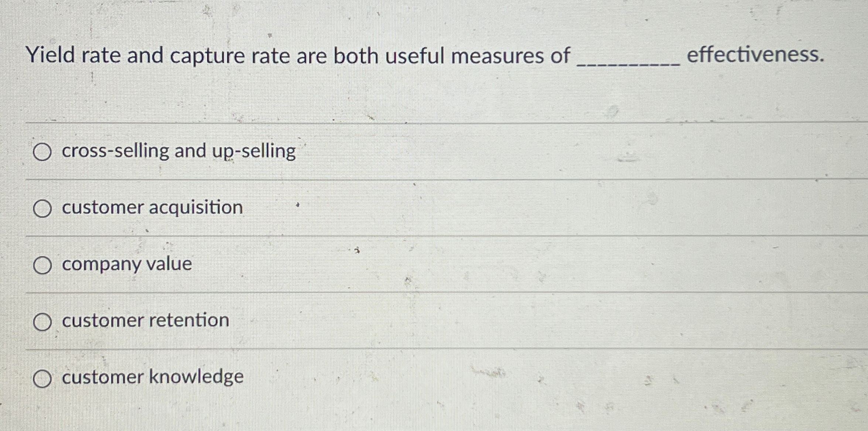Click the "customer knowledge" answer label
Screen dimensions: 868x431
coord(153,377)
